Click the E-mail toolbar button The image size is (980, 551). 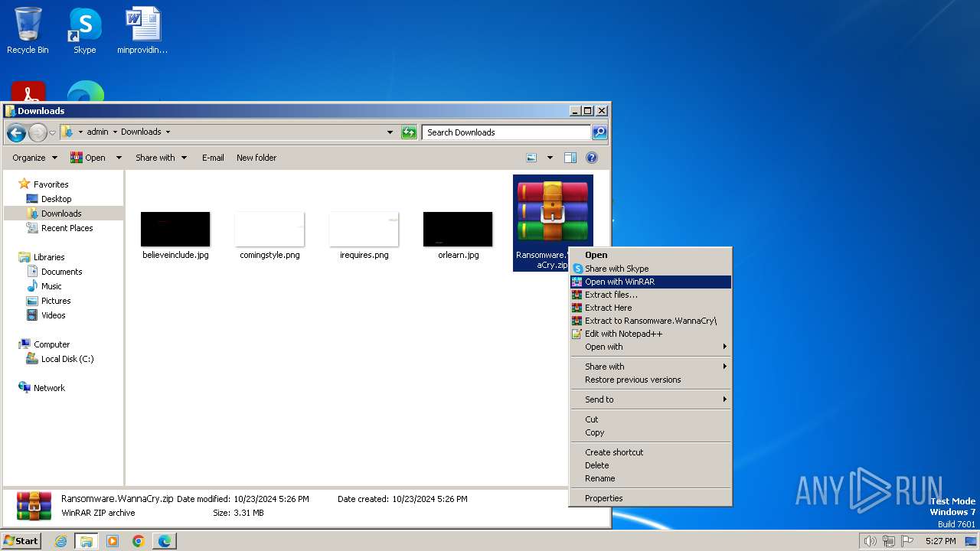pos(213,158)
